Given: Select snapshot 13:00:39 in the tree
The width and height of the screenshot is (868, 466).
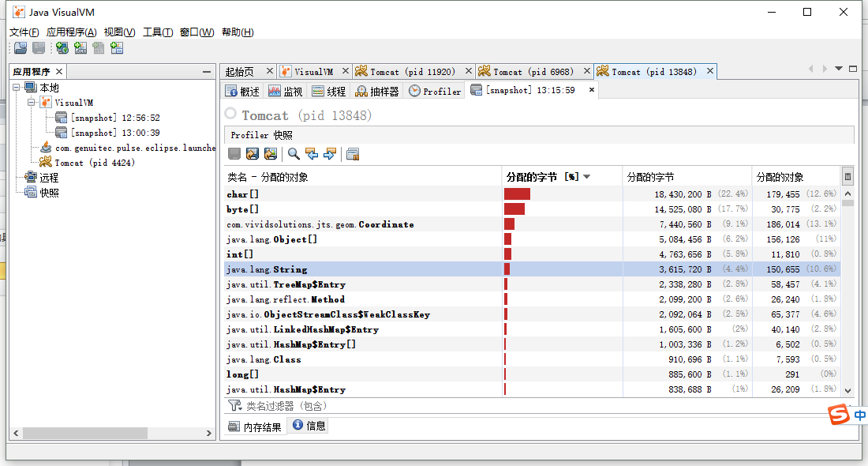Looking at the screenshot, I should click(x=115, y=133).
